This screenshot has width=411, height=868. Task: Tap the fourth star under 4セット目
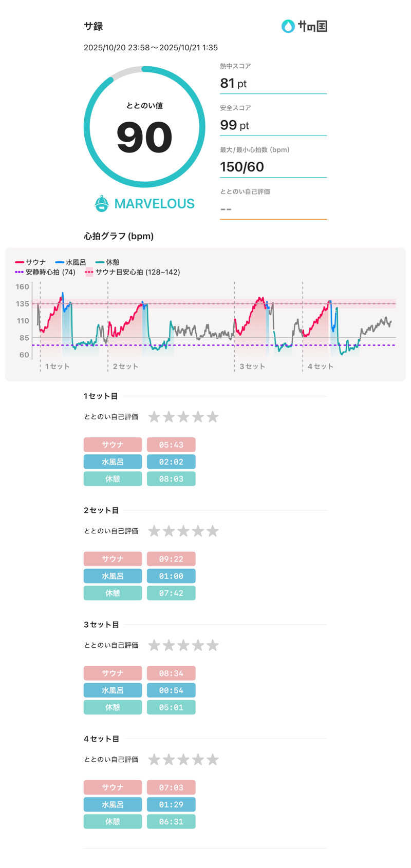[198, 760]
